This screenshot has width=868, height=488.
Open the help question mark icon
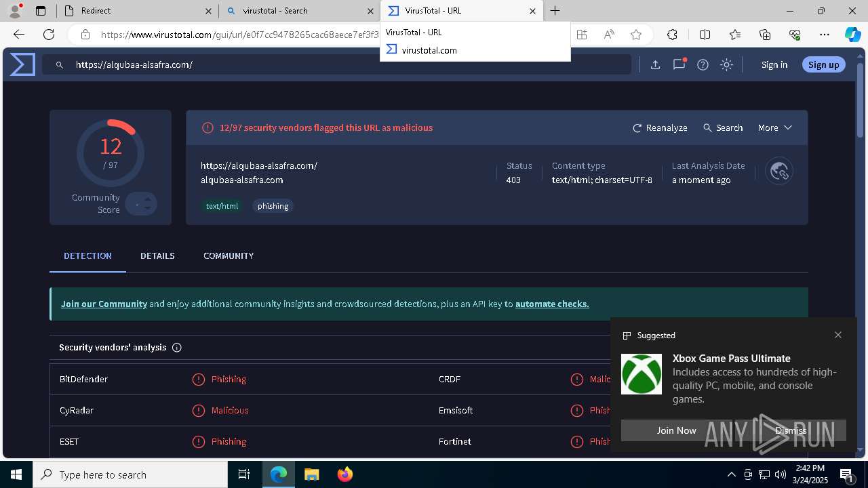coord(703,64)
